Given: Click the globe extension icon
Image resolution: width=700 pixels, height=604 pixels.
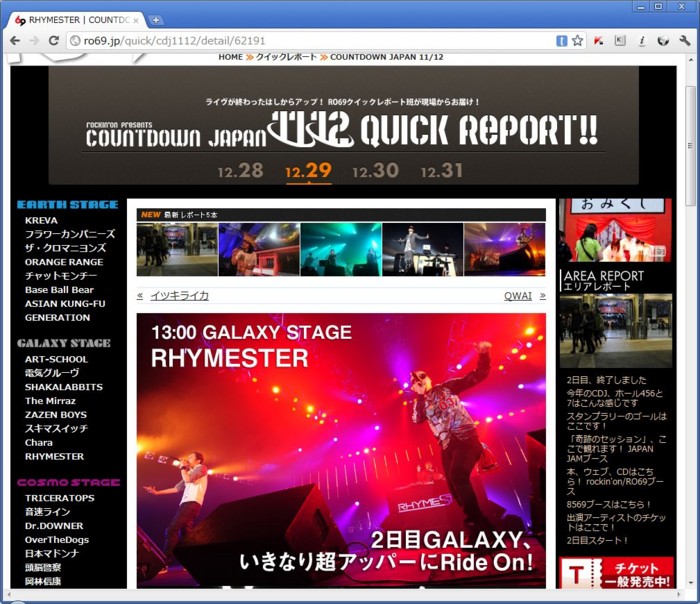Looking at the screenshot, I should (663, 41).
